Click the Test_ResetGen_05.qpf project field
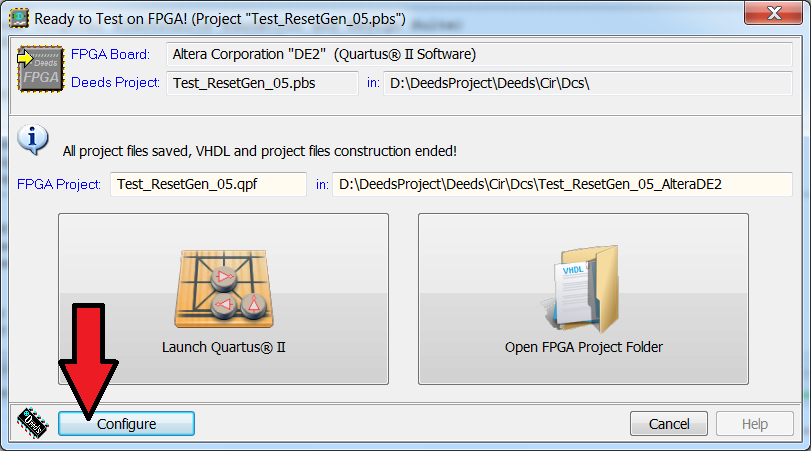The height and width of the screenshot is (451, 811). [x=208, y=184]
